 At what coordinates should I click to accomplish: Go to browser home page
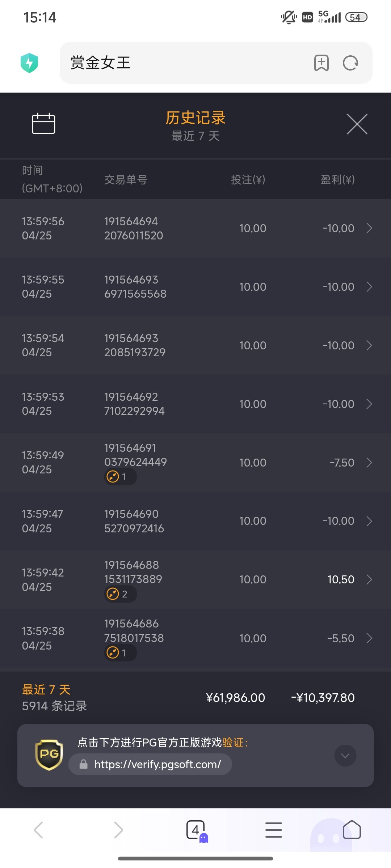click(352, 830)
